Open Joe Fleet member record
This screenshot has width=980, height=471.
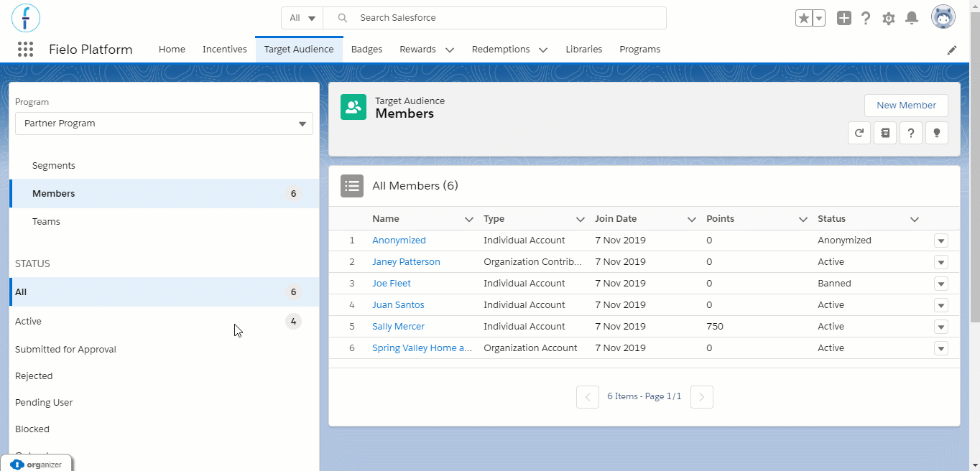pyautogui.click(x=392, y=284)
